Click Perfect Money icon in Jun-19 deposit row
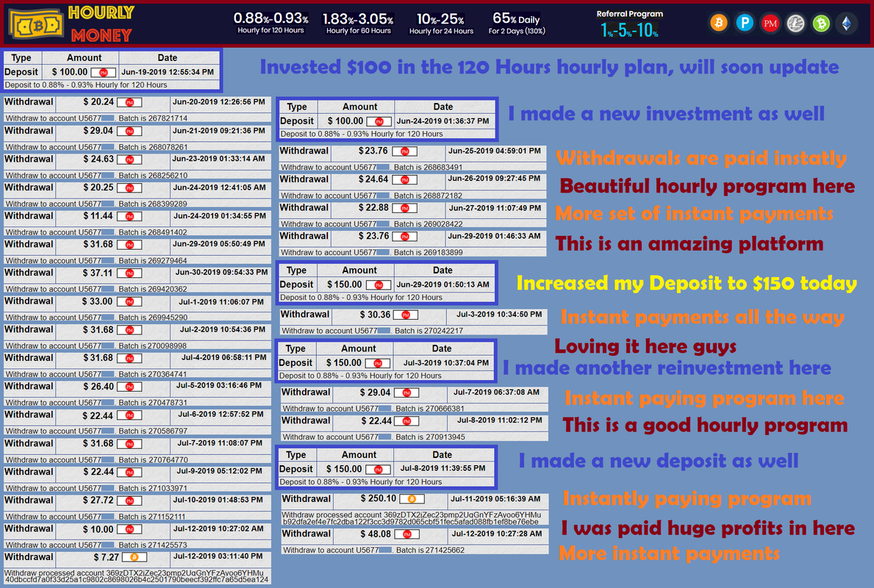Image resolution: width=874 pixels, height=588 pixels. pos(103,73)
